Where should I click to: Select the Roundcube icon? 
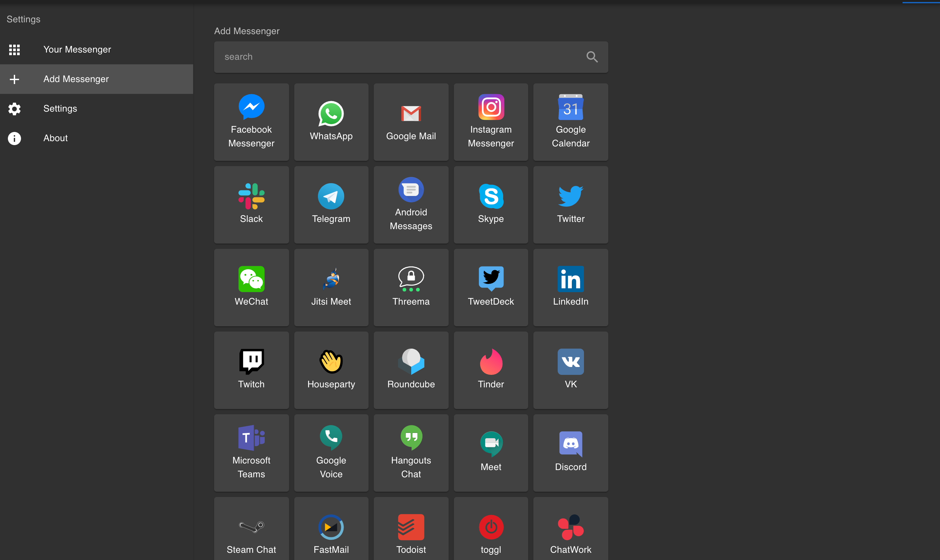pyautogui.click(x=411, y=361)
